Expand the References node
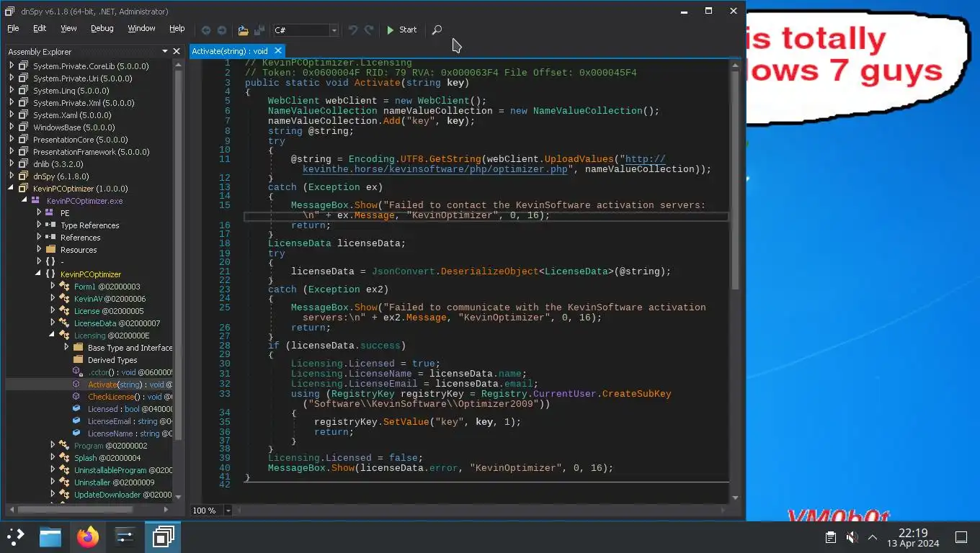The image size is (980, 553). (39, 238)
